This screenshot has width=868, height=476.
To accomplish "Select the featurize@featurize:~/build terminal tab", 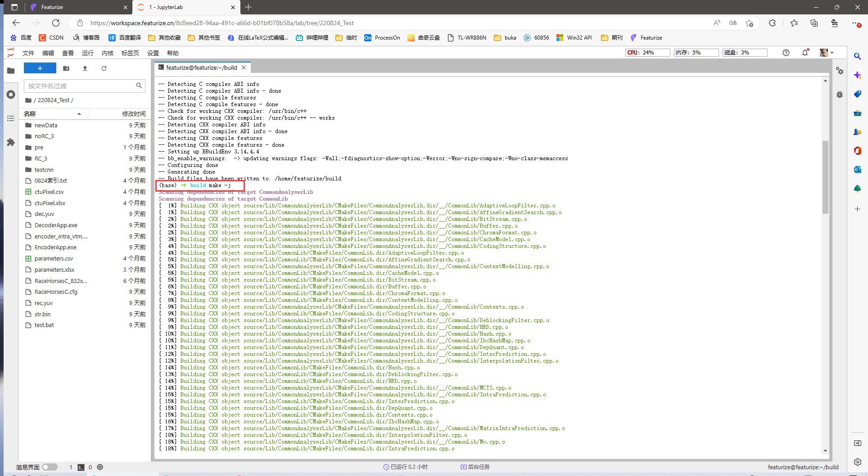I will pos(202,67).
